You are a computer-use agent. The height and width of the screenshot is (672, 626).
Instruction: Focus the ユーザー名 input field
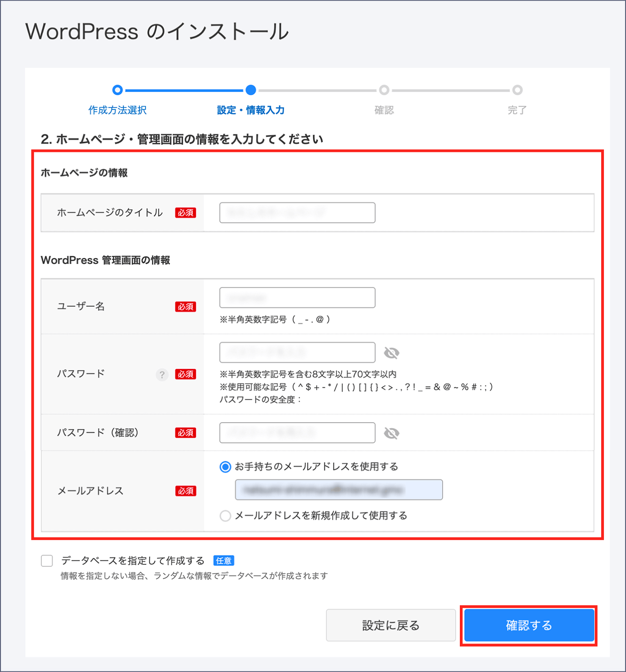[297, 298]
